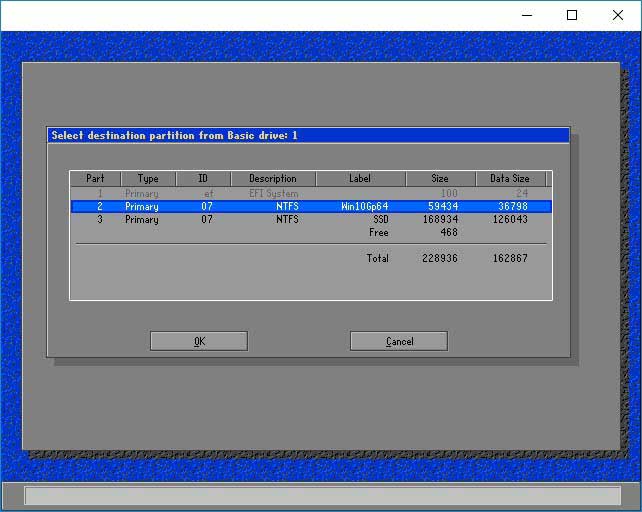Click the Label column header
The width and height of the screenshot is (642, 512).
pos(360,179)
